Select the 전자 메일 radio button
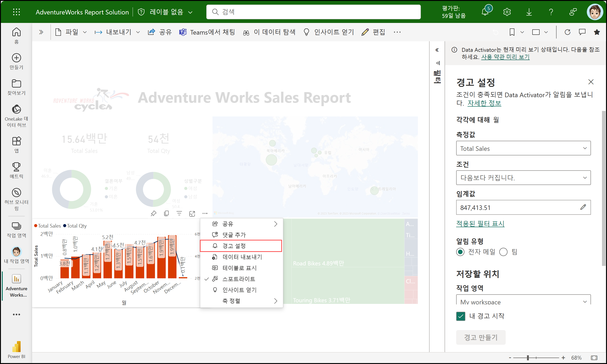 tap(460, 252)
